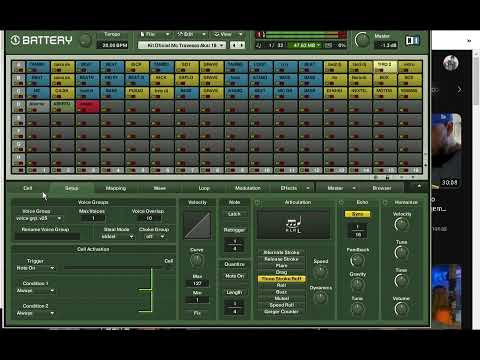Select Geiger Counter articulation
Viewport: 480px width, 360px height.
pyautogui.click(x=281, y=312)
